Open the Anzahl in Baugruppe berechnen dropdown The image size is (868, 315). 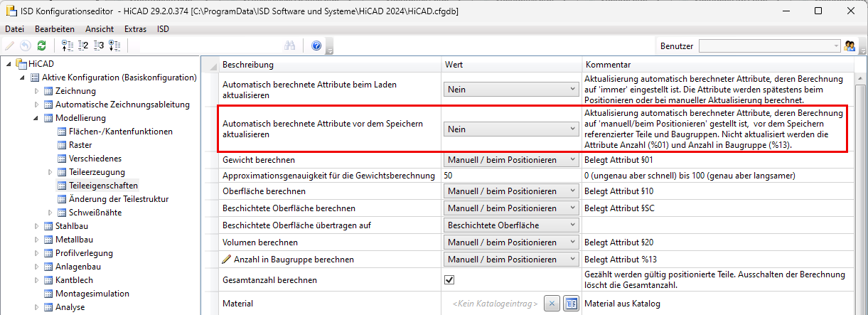511,260
